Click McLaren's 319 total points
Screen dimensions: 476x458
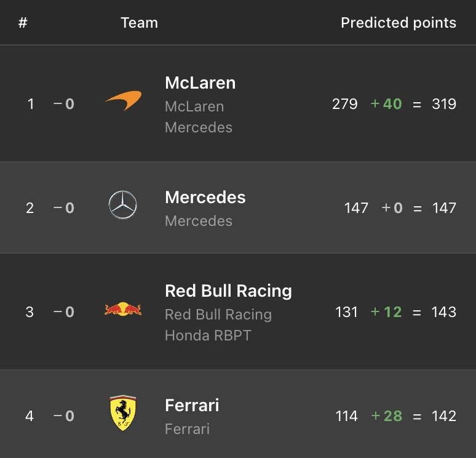(443, 104)
